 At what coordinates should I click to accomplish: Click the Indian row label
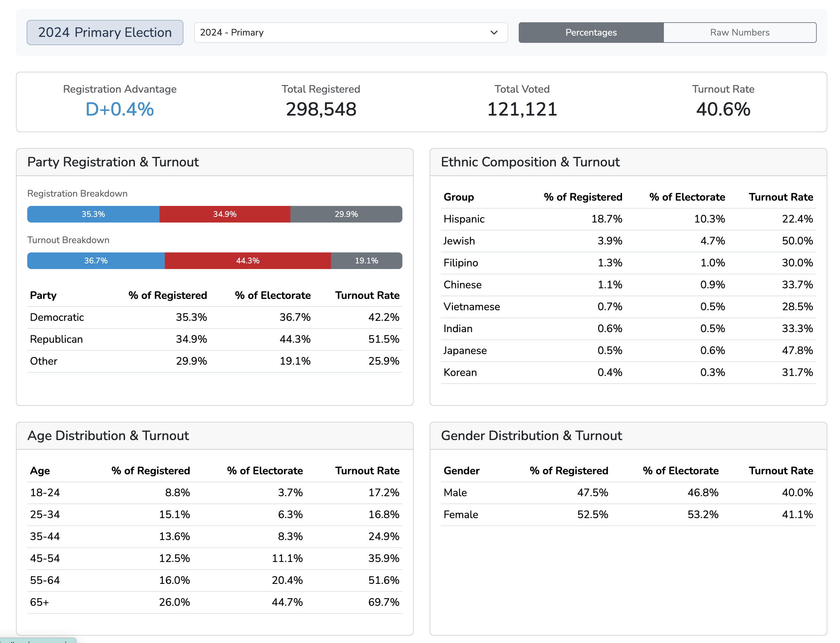point(458,328)
